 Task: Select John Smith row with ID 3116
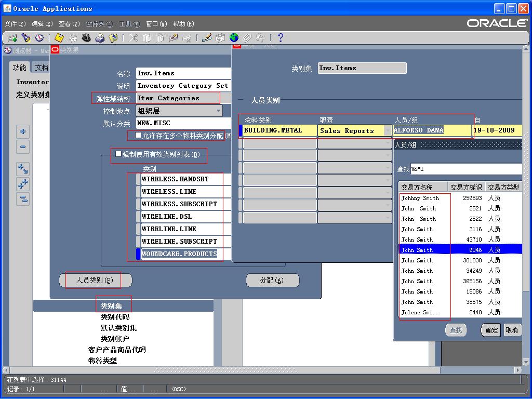(461, 229)
